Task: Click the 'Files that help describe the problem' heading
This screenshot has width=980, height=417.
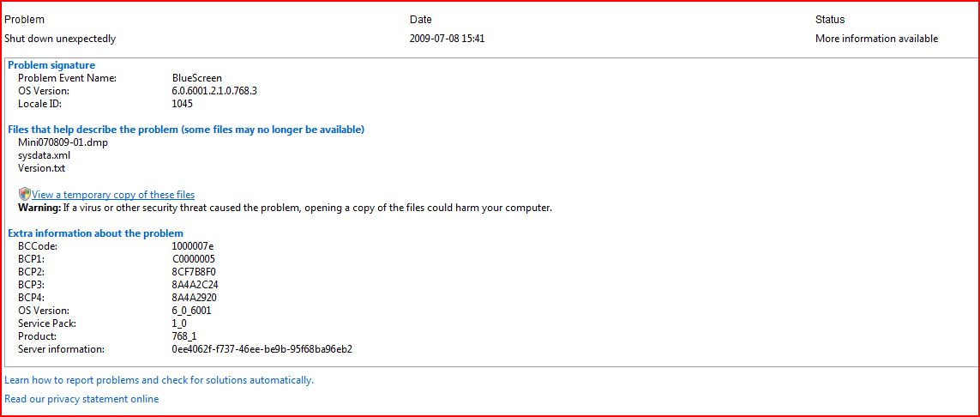Action: pyautogui.click(x=186, y=130)
